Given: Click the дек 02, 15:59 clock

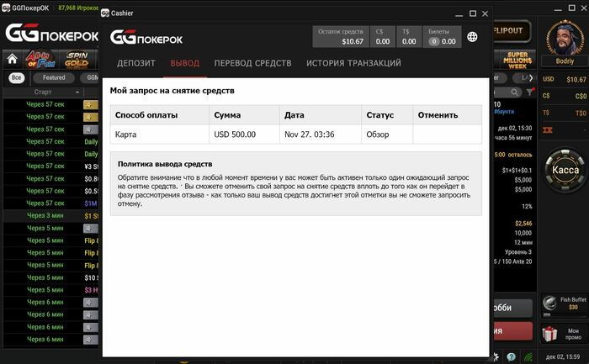Looking at the screenshot, I should tap(563, 357).
